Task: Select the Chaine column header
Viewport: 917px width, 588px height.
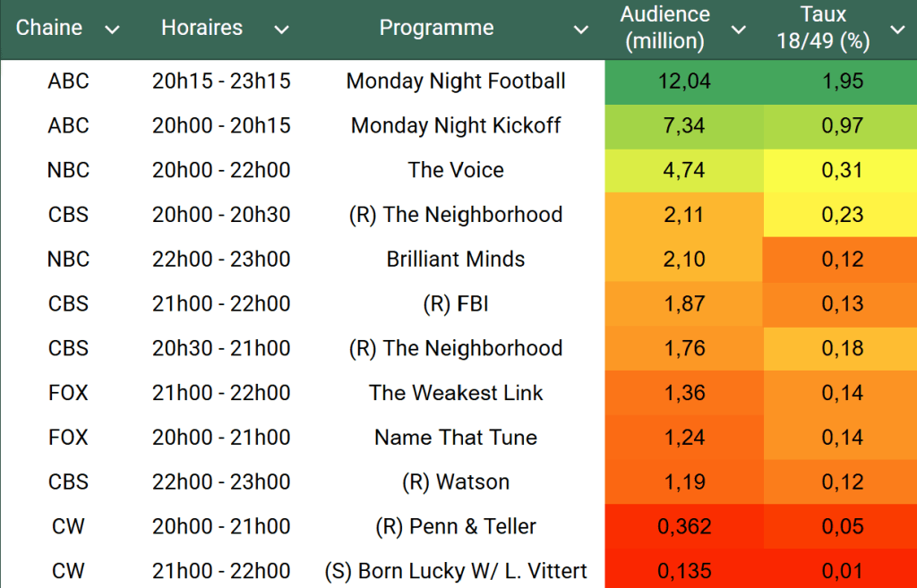Action: (x=49, y=28)
